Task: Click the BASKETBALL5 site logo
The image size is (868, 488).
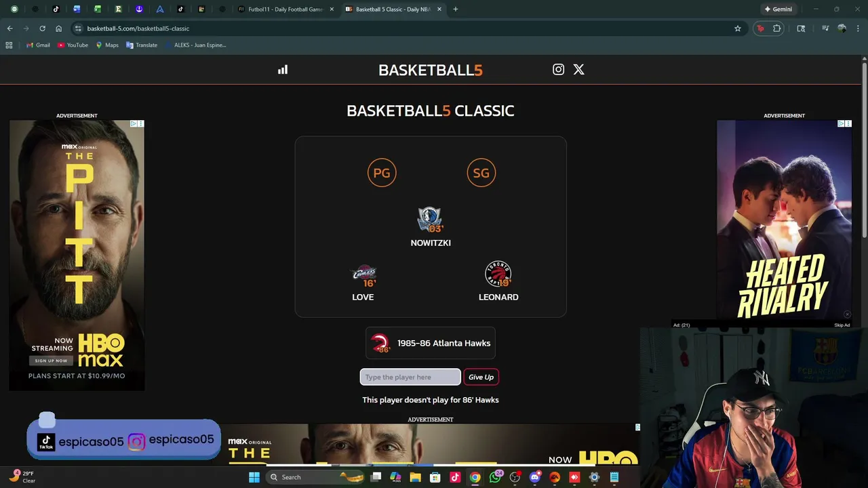Action: 431,70
